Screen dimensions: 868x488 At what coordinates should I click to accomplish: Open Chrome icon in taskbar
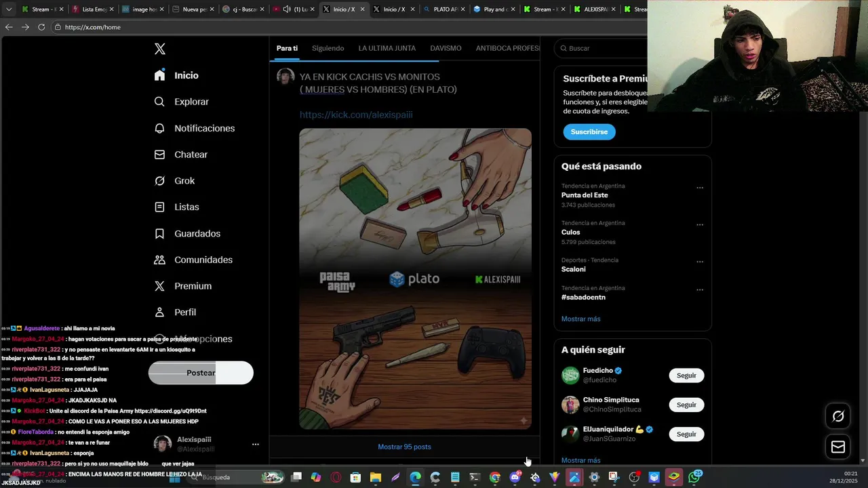[x=495, y=477]
